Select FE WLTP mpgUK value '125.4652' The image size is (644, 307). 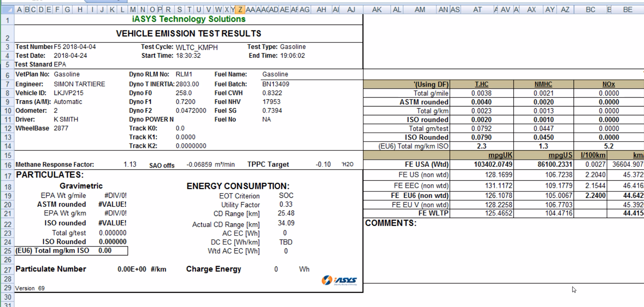498,213
